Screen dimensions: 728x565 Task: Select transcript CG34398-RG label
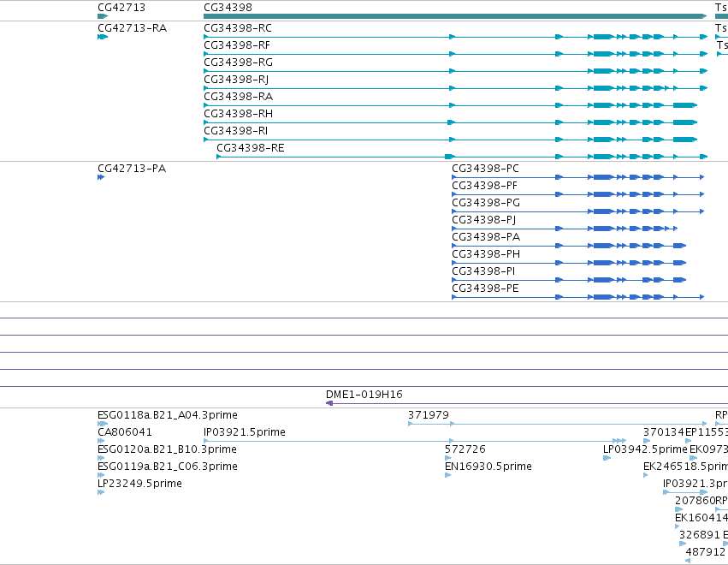(x=238, y=62)
